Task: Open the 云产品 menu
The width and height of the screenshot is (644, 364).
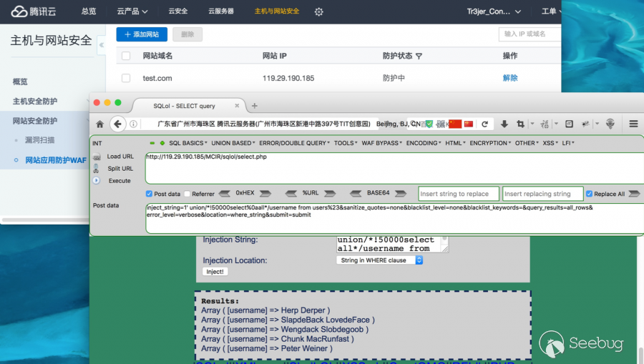Action: [x=132, y=11]
